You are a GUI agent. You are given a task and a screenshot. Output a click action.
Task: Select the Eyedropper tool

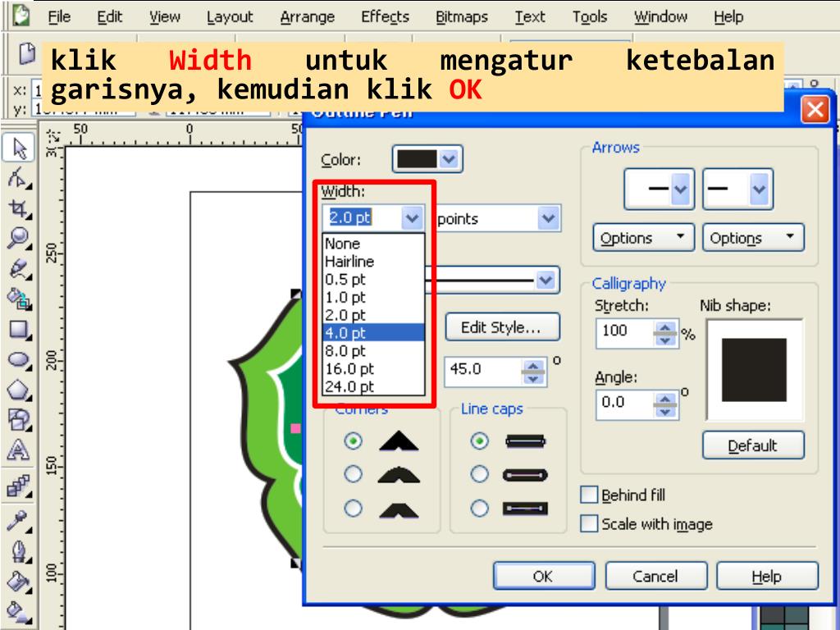click(20, 519)
